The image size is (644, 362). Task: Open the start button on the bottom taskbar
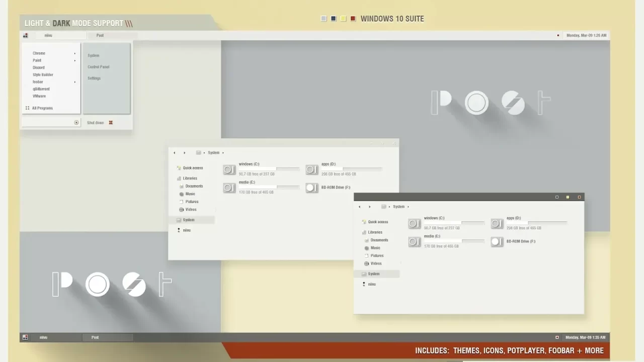(25, 337)
